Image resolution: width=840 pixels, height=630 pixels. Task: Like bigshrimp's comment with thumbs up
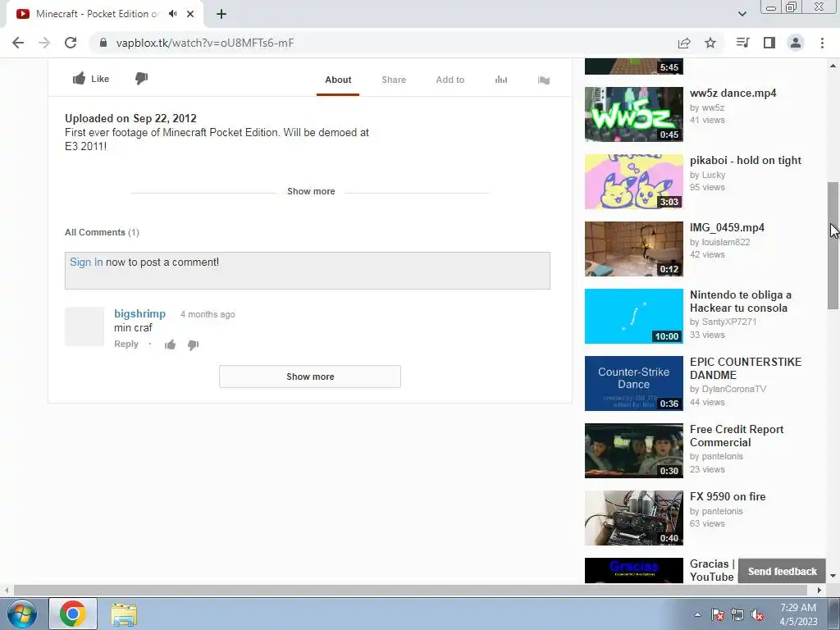tap(171, 345)
